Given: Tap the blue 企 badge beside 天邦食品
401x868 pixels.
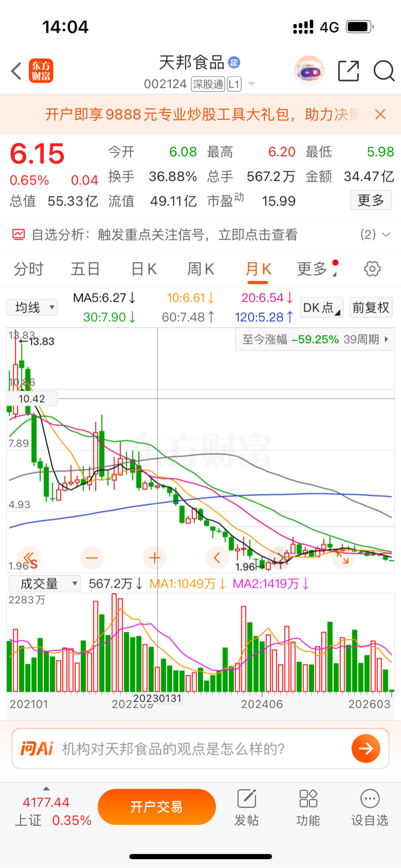Looking at the screenshot, I should tap(234, 63).
